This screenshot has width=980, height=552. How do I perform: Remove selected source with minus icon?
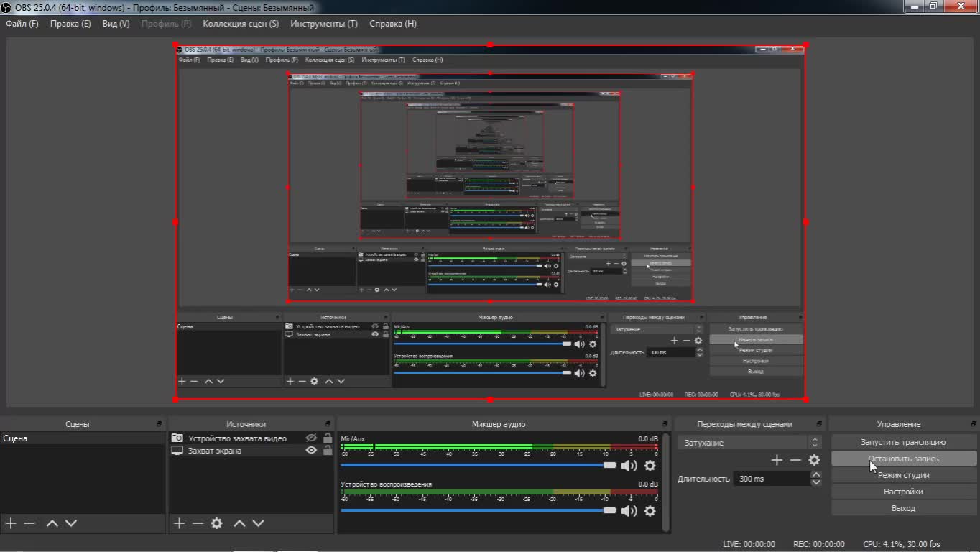[198, 523]
